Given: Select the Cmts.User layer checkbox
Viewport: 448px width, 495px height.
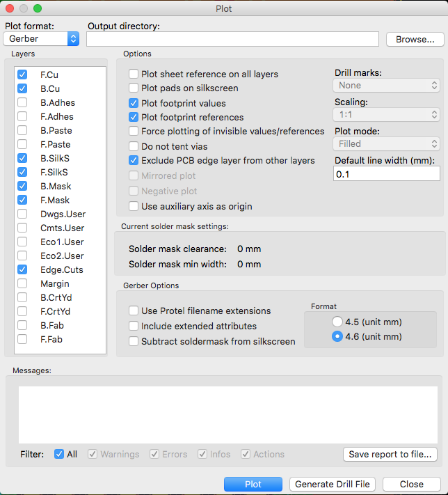Looking at the screenshot, I should [x=22, y=228].
